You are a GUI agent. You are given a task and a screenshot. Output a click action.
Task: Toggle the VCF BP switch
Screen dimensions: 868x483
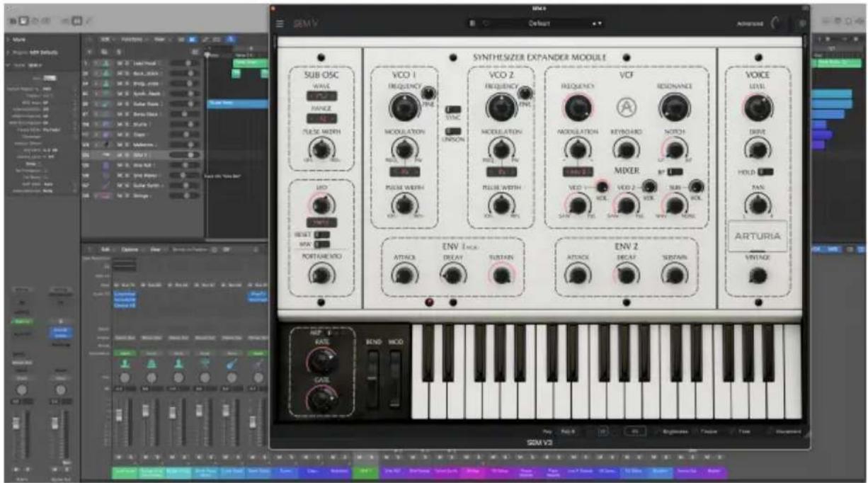point(675,171)
